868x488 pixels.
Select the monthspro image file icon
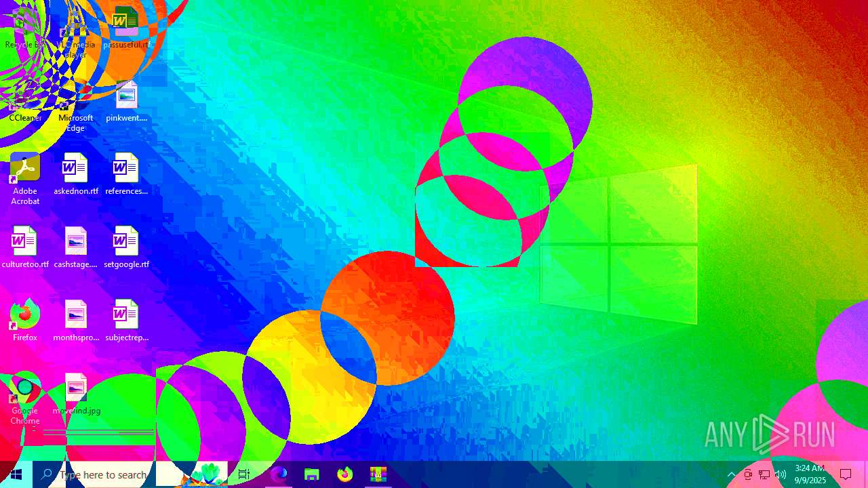pyautogui.click(x=75, y=320)
